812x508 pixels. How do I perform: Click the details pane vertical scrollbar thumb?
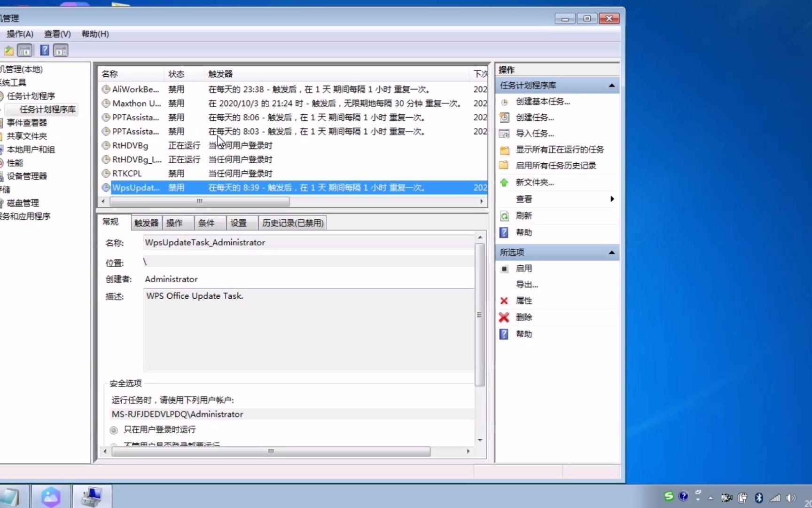[x=480, y=315]
